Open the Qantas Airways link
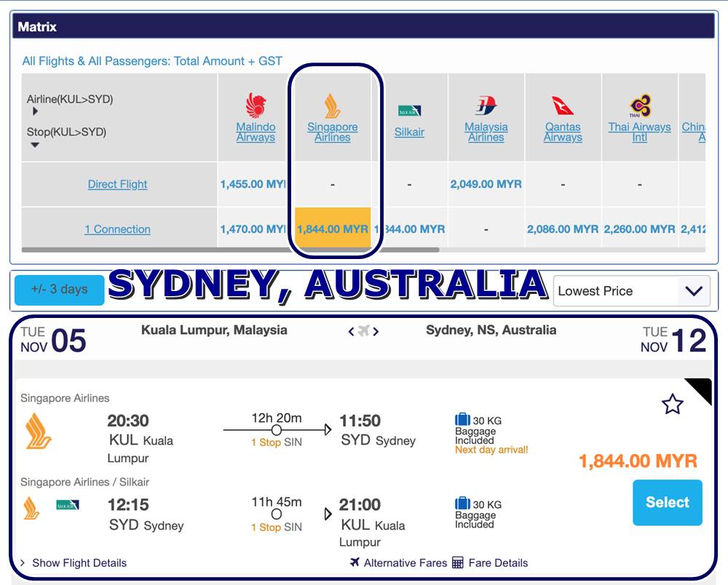Screen dimensions: 728x585 (x=563, y=132)
